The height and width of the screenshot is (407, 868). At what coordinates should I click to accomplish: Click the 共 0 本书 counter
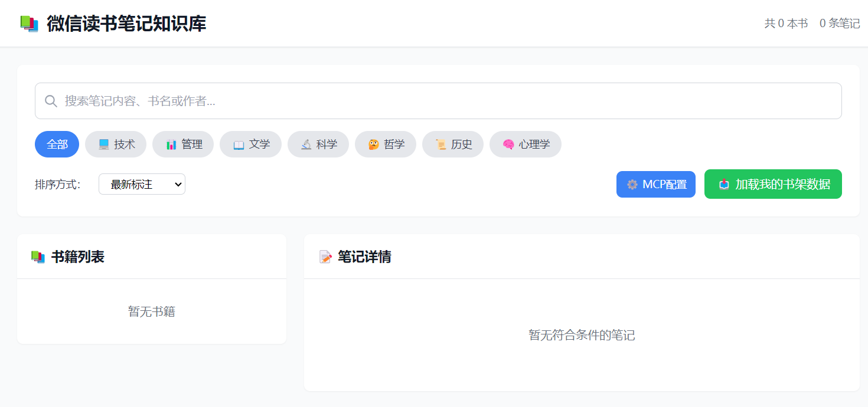click(786, 24)
